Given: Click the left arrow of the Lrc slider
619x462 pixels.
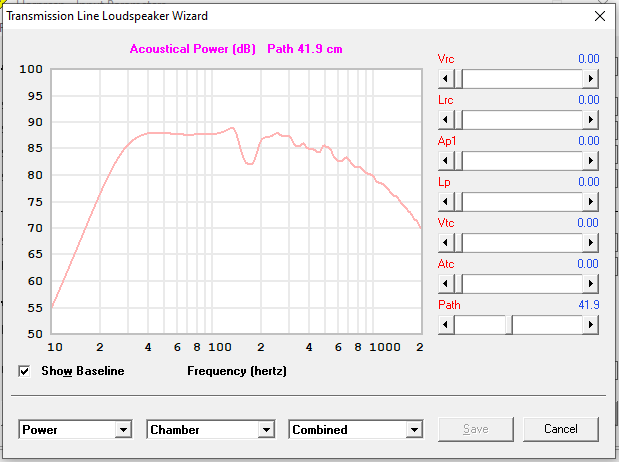Looking at the screenshot, I should [x=446, y=120].
